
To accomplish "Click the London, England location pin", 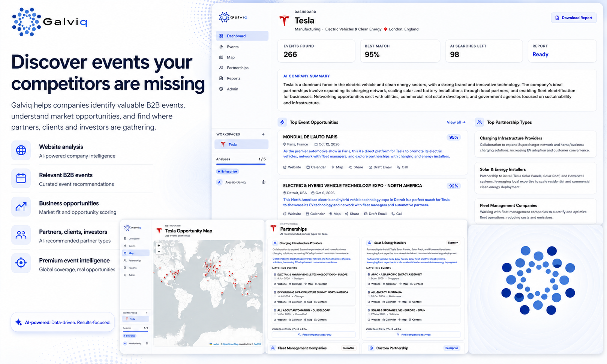I will [x=385, y=29].
